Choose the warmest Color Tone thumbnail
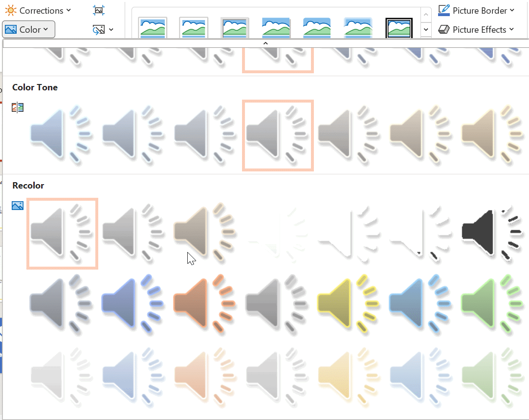The image size is (529, 420). click(x=494, y=135)
